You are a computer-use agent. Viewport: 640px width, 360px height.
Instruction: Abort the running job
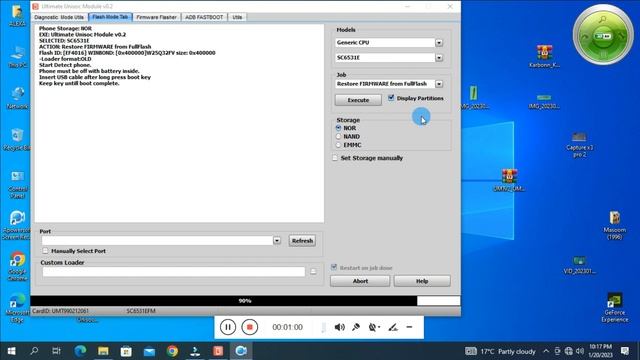click(360, 281)
